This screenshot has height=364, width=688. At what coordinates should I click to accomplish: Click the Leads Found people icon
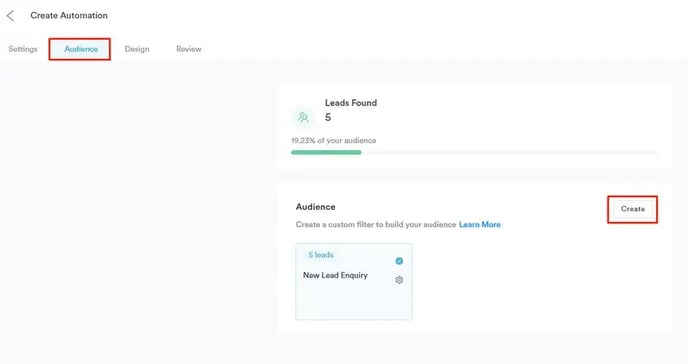click(x=303, y=118)
